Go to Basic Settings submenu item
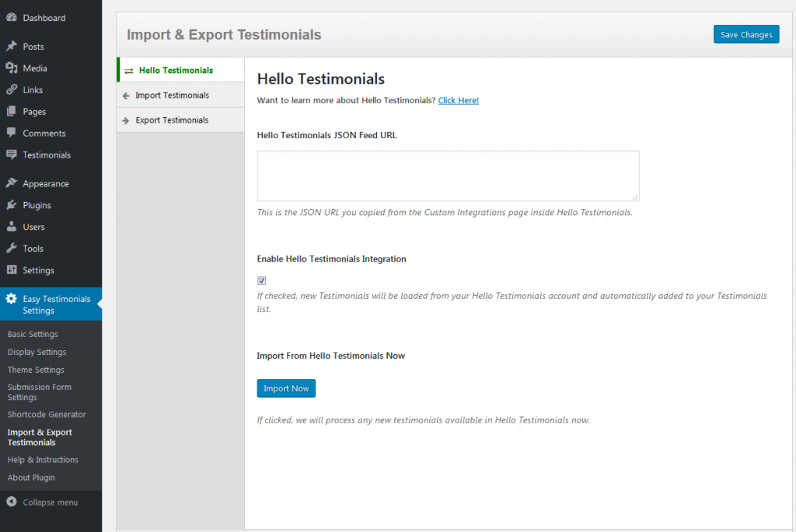Viewport: 796px width, 532px height. click(33, 335)
